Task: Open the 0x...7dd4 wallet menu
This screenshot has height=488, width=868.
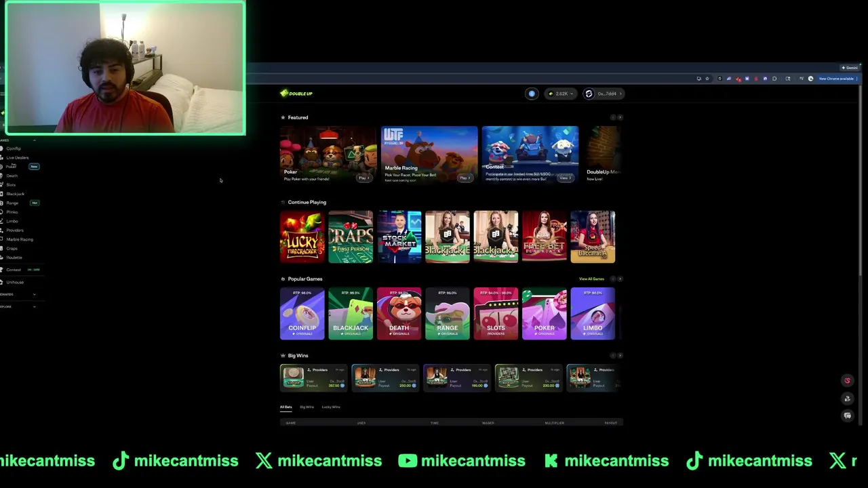Action: click(604, 94)
